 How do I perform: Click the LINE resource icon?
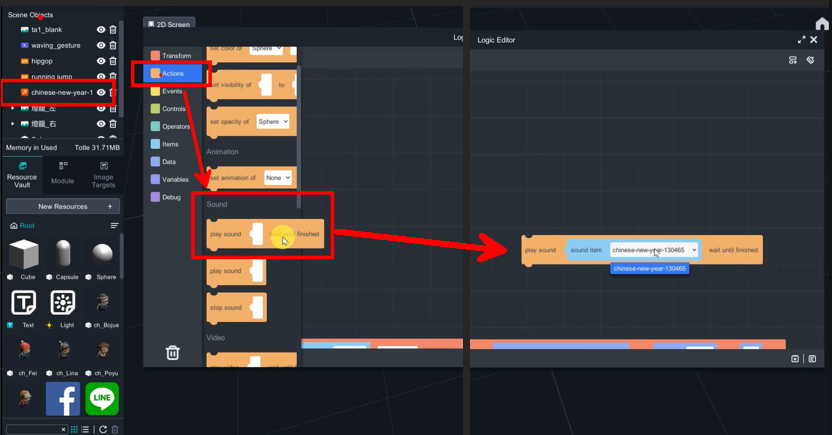(102, 399)
